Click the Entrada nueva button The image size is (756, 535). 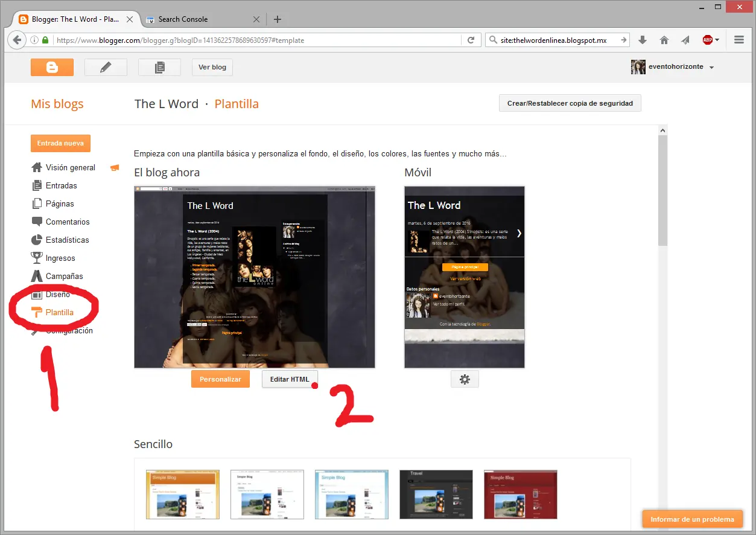60,143
